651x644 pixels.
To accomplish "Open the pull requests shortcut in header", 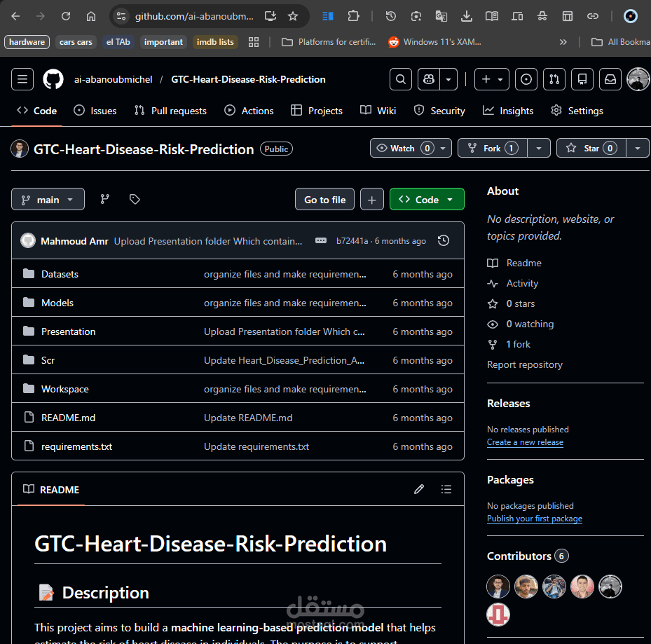I will (x=554, y=79).
